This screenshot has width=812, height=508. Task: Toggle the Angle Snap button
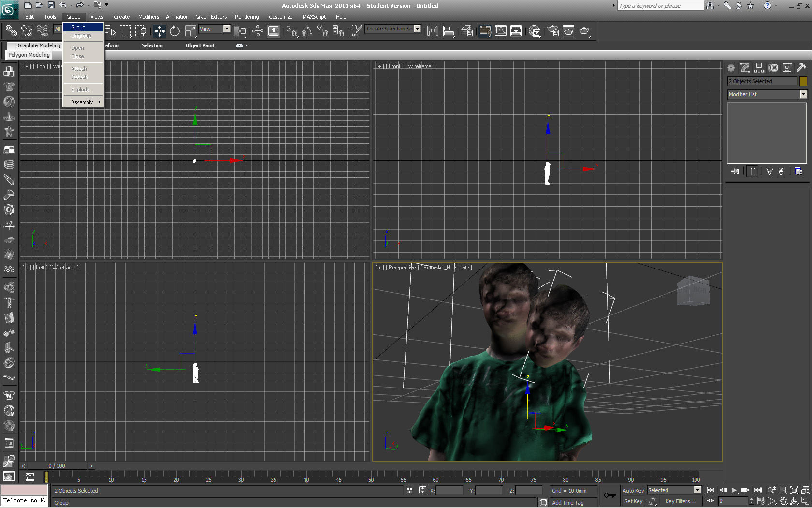pyautogui.click(x=307, y=31)
